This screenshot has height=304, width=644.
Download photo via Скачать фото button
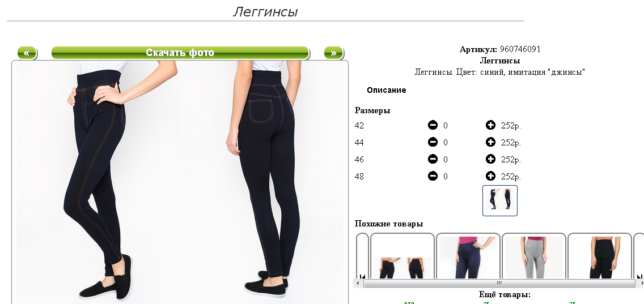(x=180, y=53)
